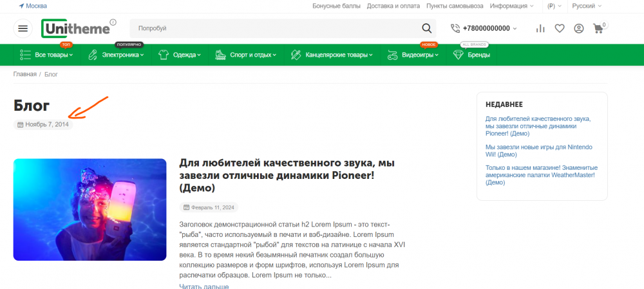644x289 pixels.
Task: Open the Pioneer speakers article title
Action: [x=287, y=175]
